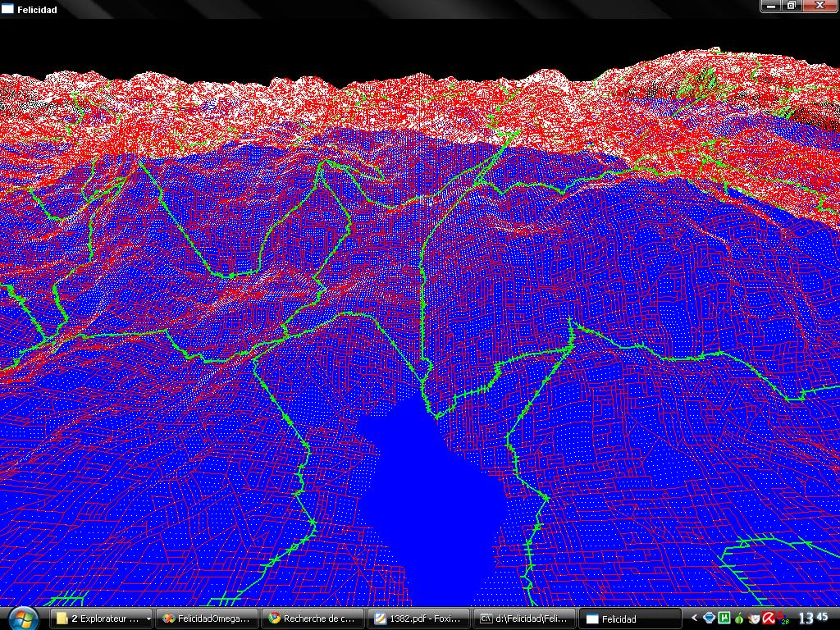
Task: Show hidden system tray icons arrow
Action: [696, 618]
